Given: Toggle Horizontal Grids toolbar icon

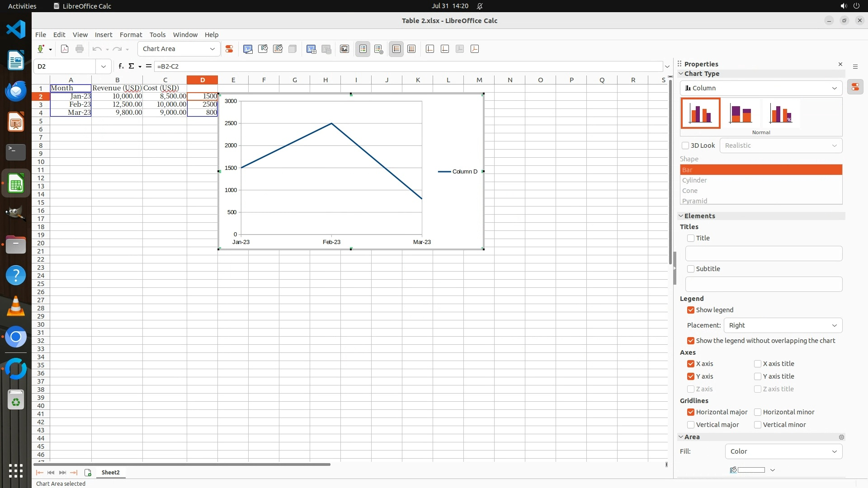Looking at the screenshot, I should (396, 49).
